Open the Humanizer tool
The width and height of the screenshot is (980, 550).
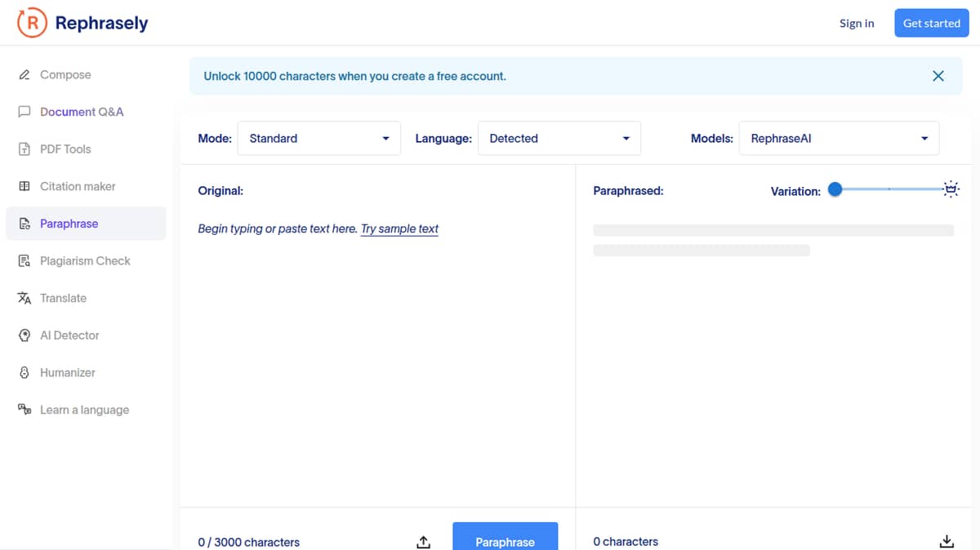86,373
